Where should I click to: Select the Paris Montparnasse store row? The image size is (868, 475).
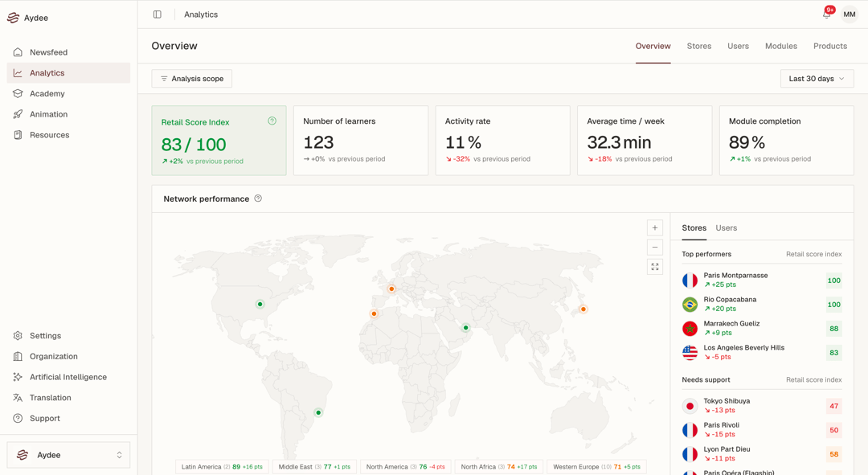point(762,280)
